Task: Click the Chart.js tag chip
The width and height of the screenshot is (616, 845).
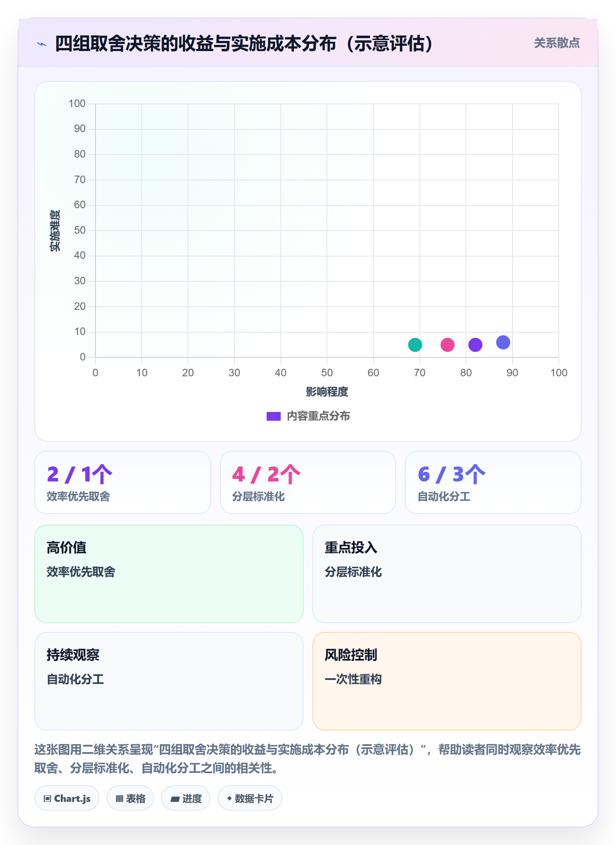Action: click(x=67, y=798)
